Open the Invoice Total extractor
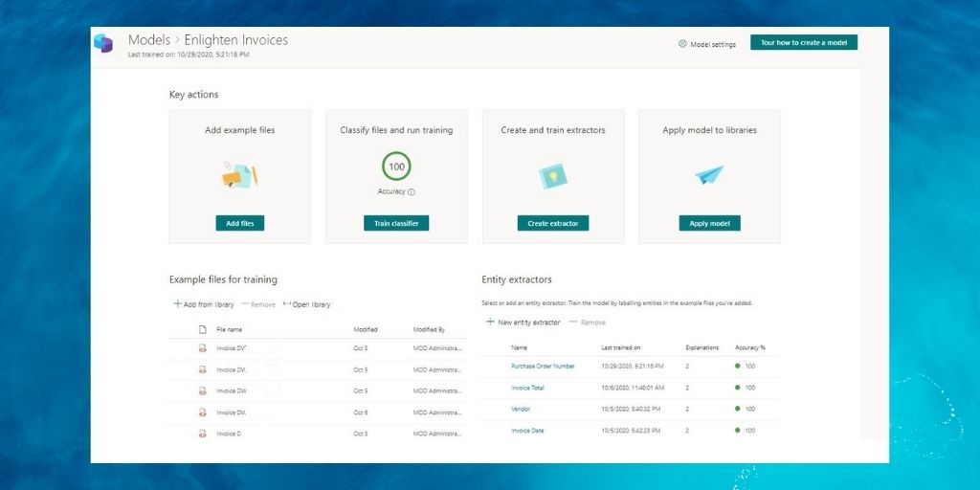The height and width of the screenshot is (490, 980). coord(527,388)
